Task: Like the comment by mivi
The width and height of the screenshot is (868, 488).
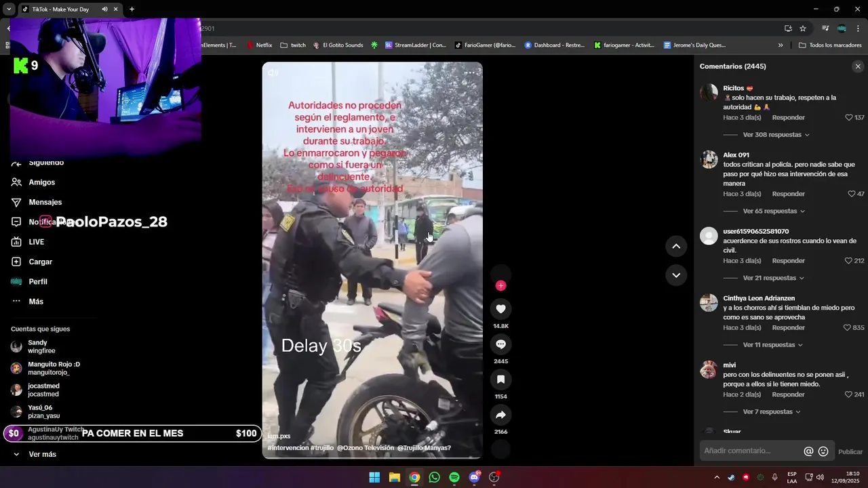Action: 848,394
